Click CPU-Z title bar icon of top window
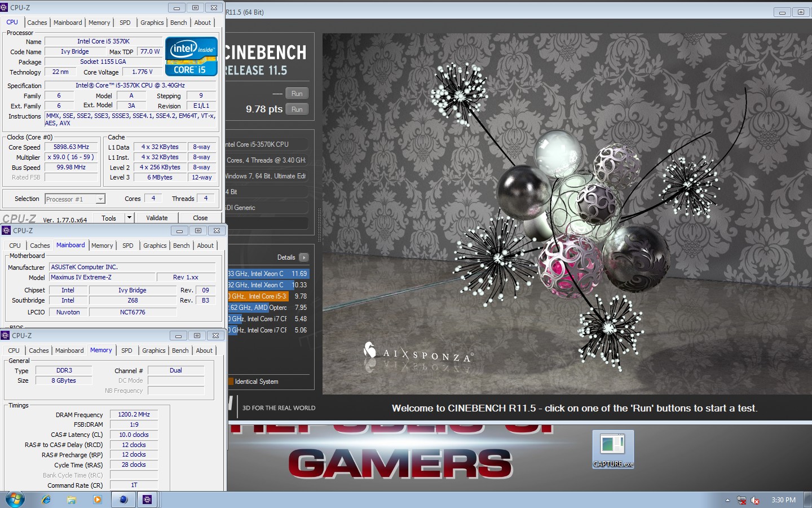 tap(5, 7)
